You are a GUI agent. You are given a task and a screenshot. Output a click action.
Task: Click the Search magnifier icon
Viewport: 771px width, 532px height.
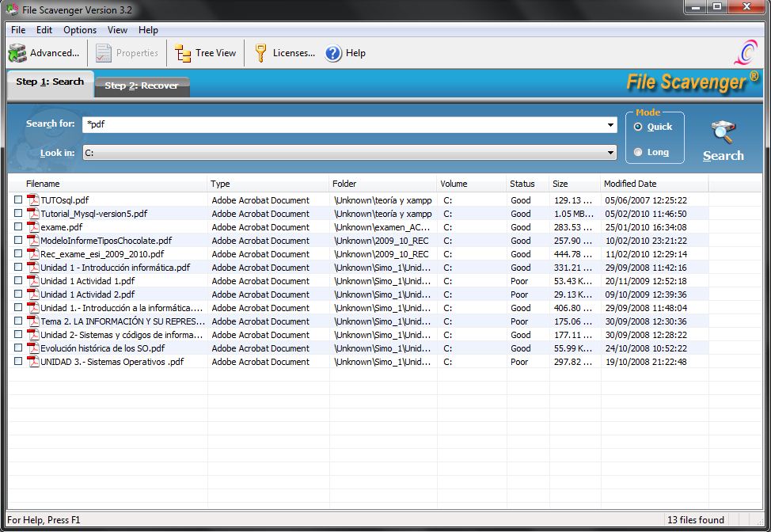(723, 131)
